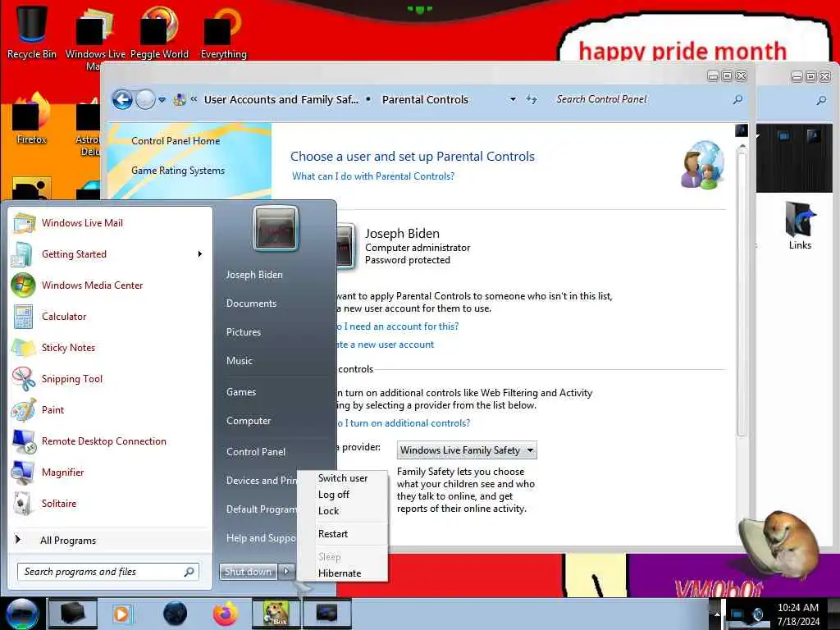
Task: Click the refresh button in address bar
Action: pos(531,99)
